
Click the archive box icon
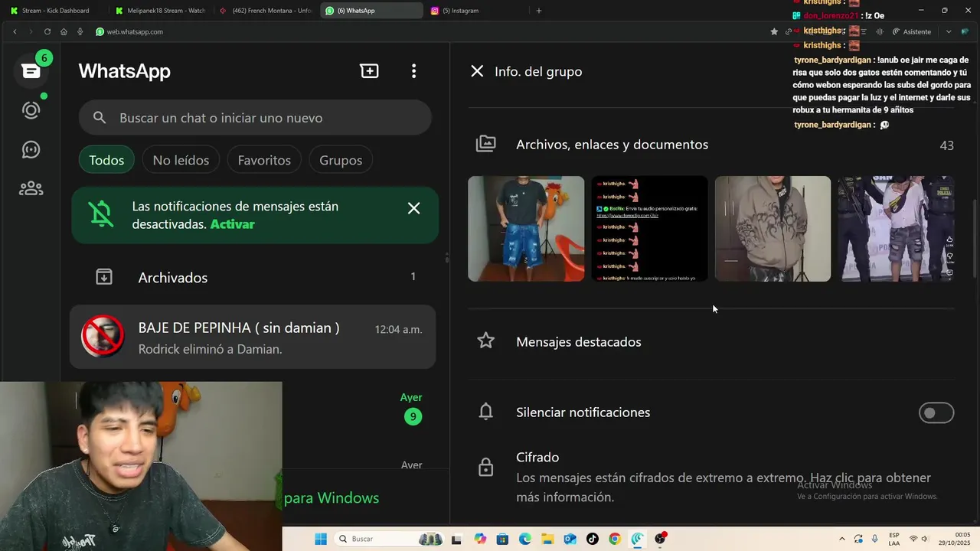coord(104,277)
